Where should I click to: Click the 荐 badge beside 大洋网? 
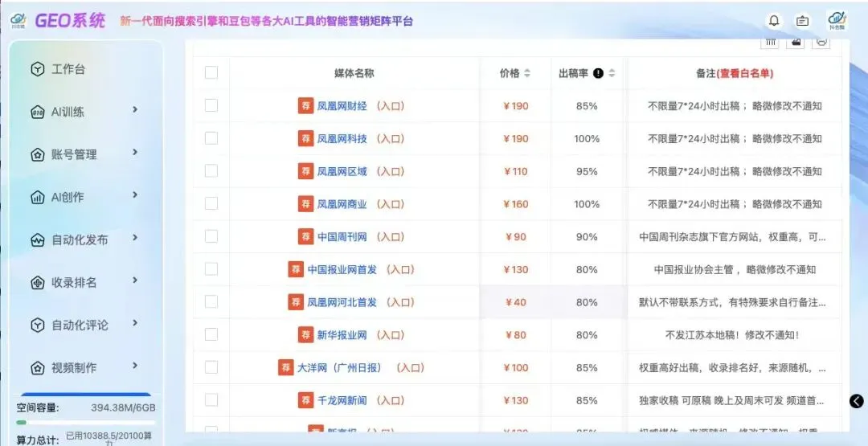285,367
